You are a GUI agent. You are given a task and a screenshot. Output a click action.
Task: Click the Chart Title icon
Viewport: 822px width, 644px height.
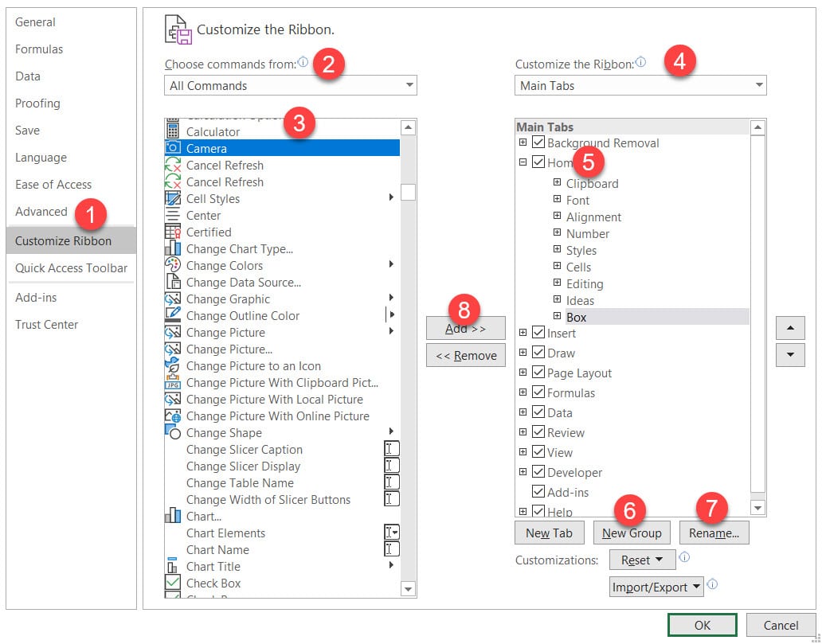click(173, 566)
